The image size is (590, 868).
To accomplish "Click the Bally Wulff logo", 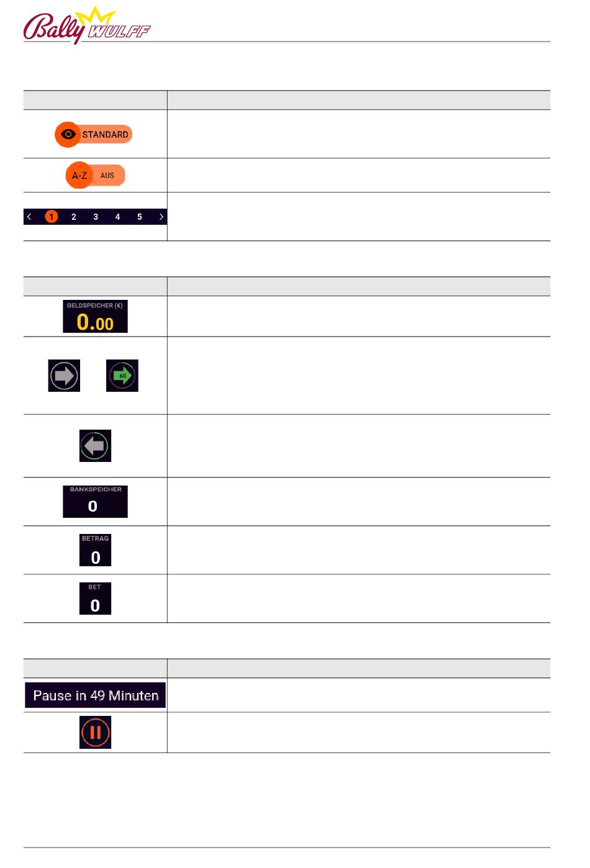I will point(87,26).
